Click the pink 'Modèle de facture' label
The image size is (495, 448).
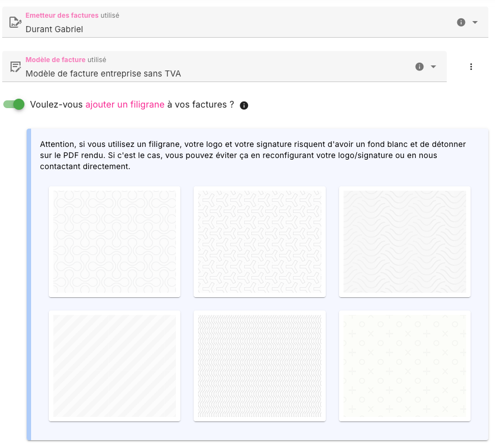coord(55,60)
